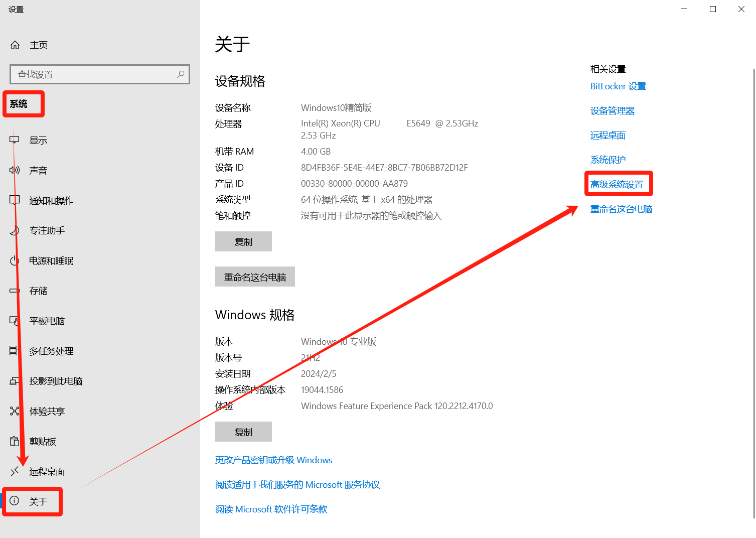Click into the 查找设置 search field
This screenshot has width=756, height=538.
[95, 74]
